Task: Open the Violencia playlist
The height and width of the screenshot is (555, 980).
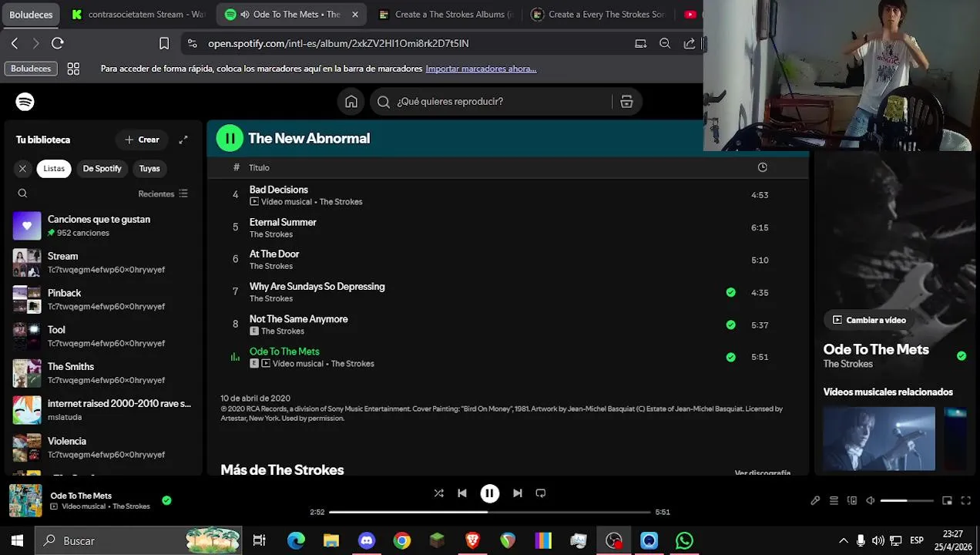Action: coord(103,448)
